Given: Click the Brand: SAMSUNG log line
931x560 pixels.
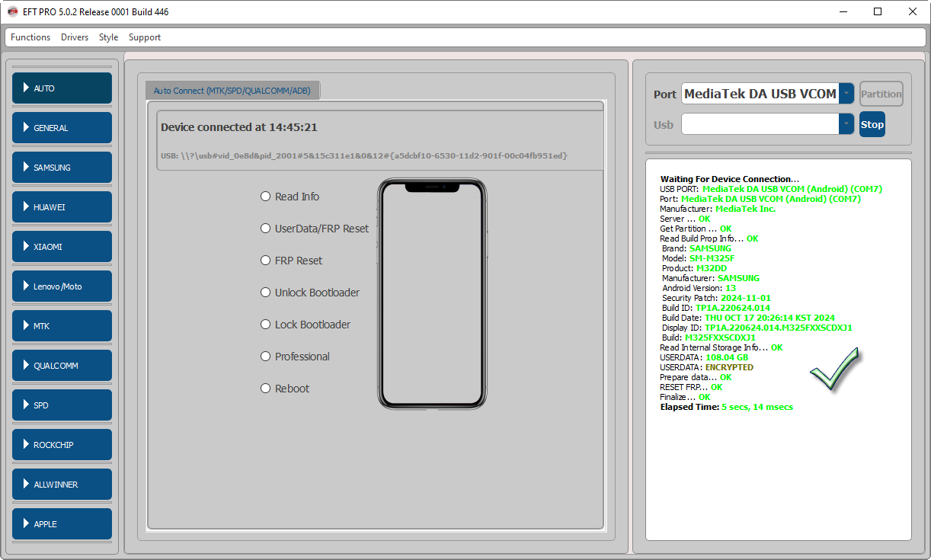Looking at the screenshot, I should pos(697,248).
